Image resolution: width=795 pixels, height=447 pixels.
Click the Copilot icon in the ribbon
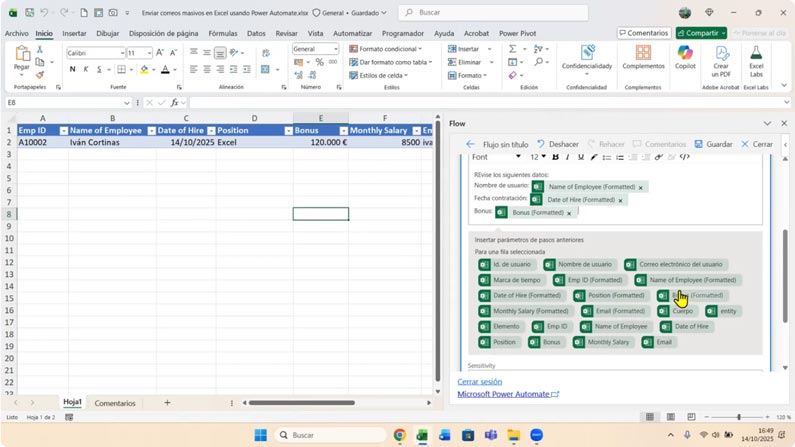(x=685, y=57)
